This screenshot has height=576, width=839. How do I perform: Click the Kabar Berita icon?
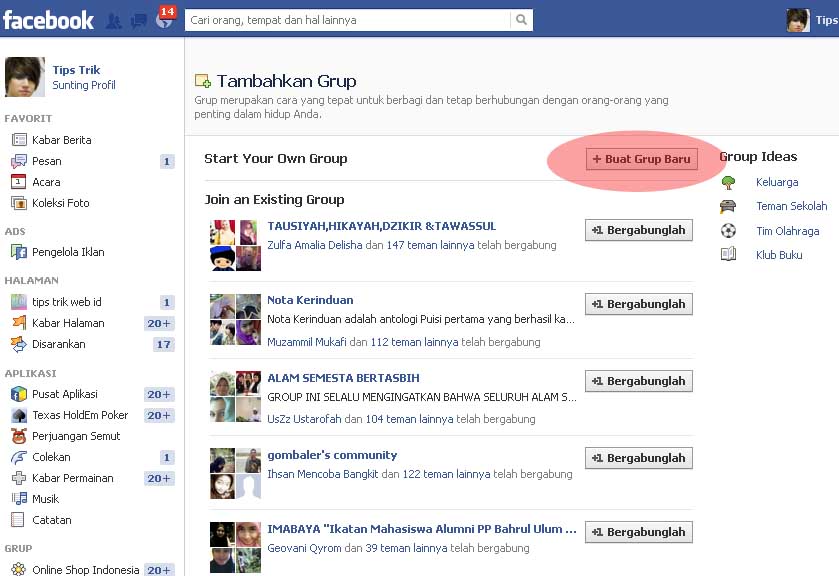(19, 140)
